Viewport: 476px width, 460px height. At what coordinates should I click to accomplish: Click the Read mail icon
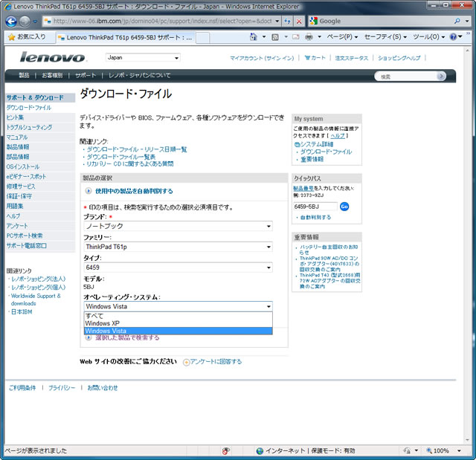(295, 37)
